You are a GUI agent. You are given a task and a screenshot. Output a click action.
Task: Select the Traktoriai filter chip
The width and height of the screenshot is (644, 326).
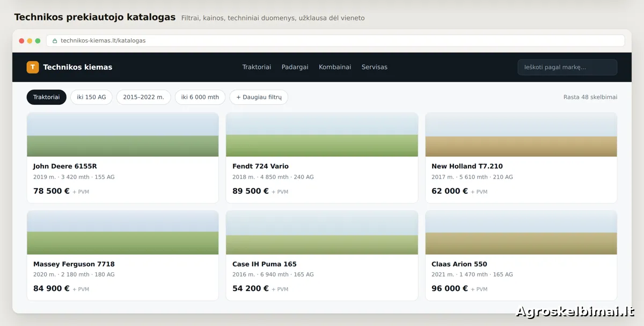[47, 97]
